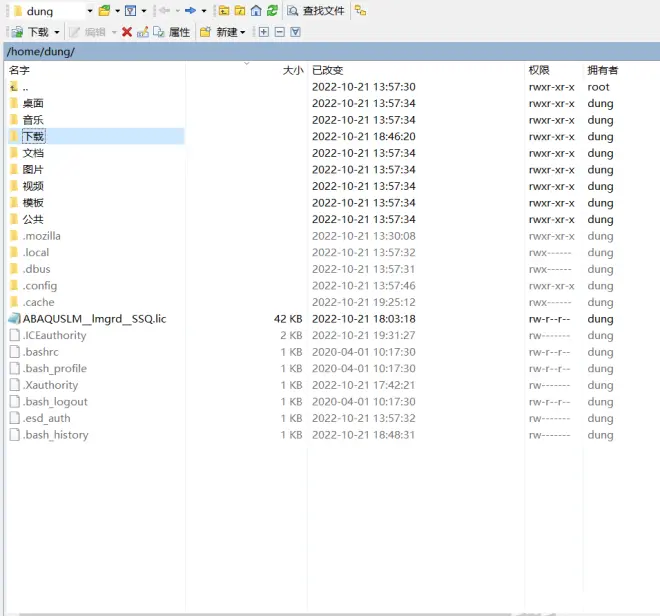Open the 下载 download dropdown arrow
This screenshot has width=660, height=616.
pos(57,32)
